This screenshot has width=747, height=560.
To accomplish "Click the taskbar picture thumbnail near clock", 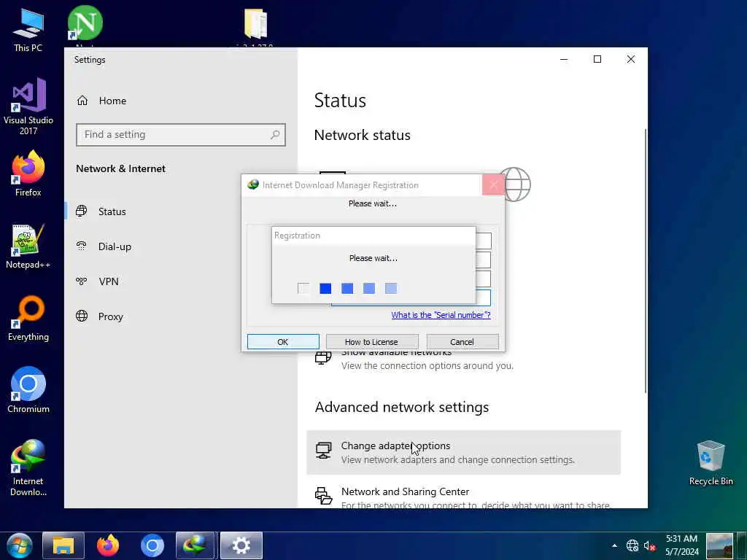I will (x=719, y=545).
